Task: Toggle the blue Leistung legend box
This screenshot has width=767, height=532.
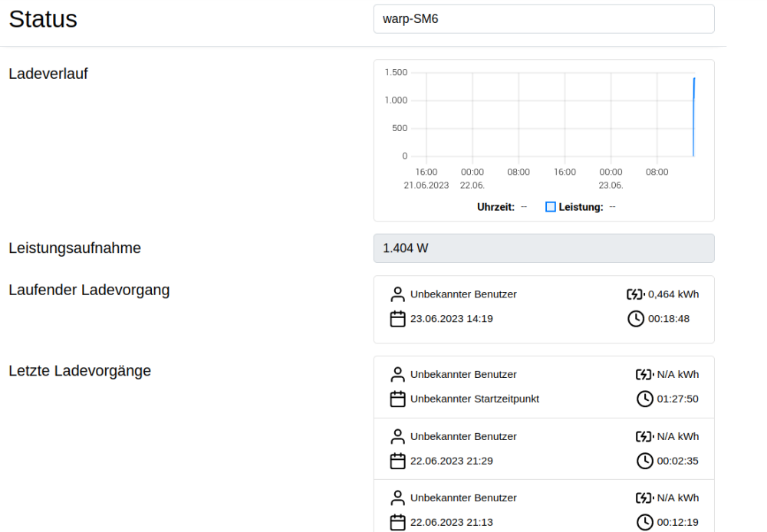Action: [550, 207]
